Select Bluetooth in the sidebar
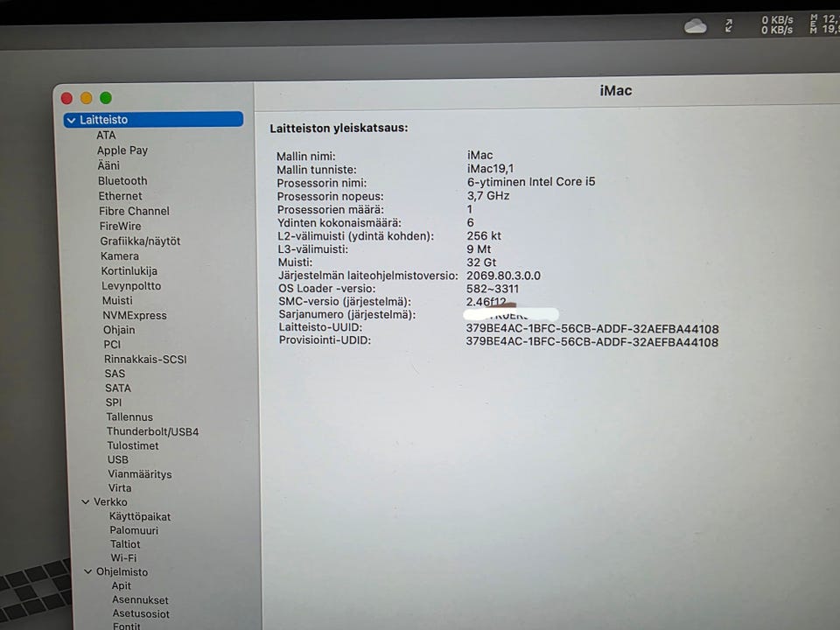Screen dimensions: 840x630 coord(122,181)
